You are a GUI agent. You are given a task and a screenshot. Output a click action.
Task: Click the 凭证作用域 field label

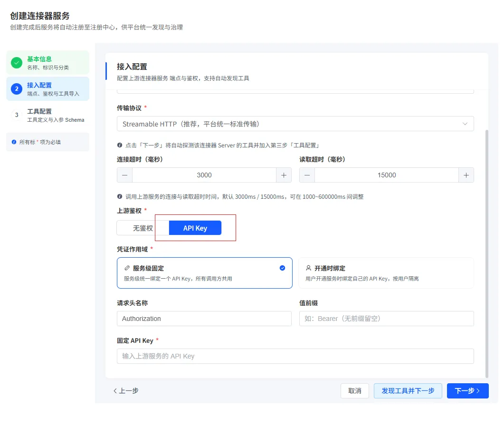(x=133, y=249)
